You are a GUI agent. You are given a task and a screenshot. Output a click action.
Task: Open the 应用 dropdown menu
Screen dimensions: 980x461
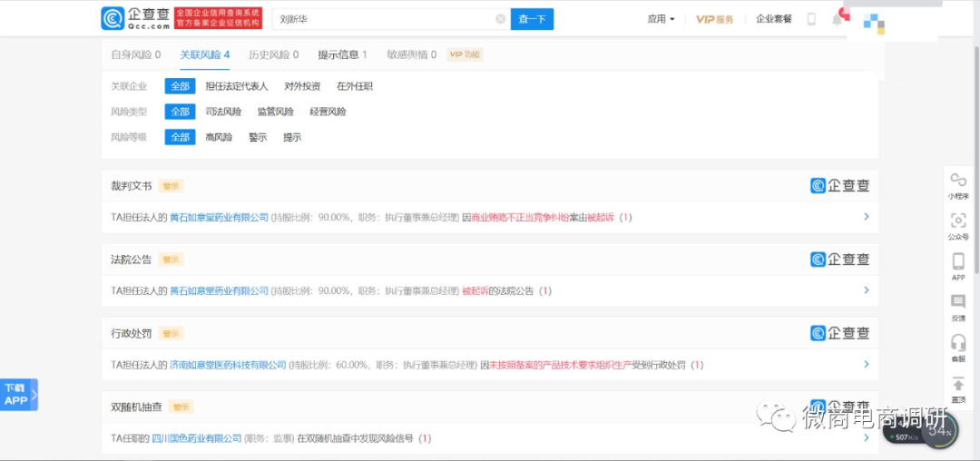(x=661, y=19)
